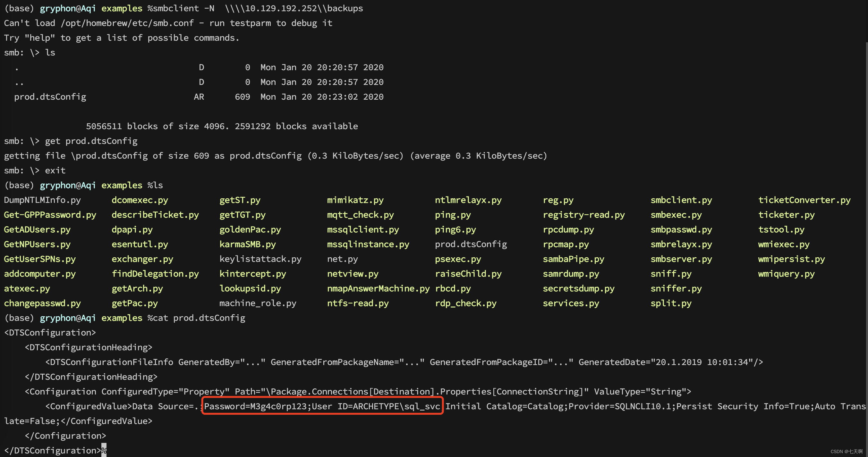
Task: Click nmapAnswerMachine.py file name
Action: point(379,289)
